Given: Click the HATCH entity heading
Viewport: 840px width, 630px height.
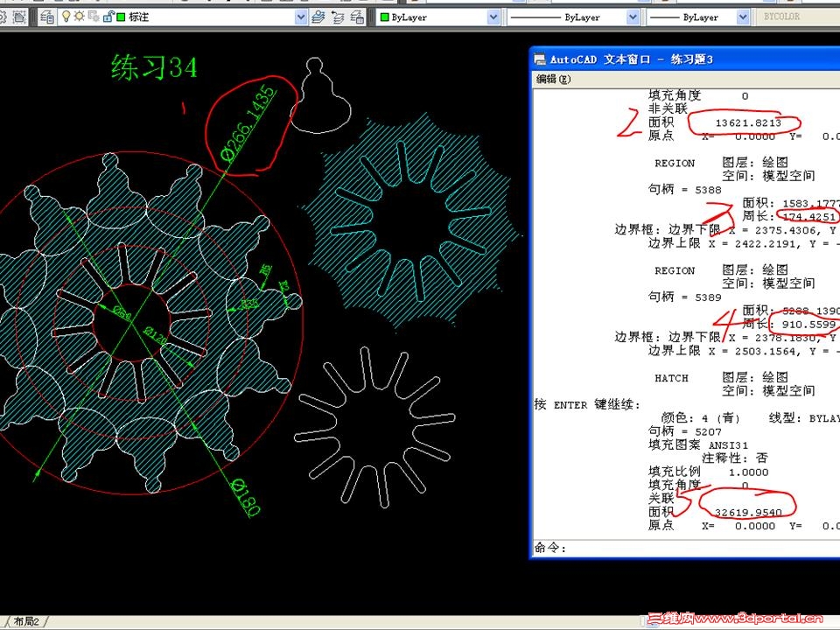Looking at the screenshot, I should [671, 378].
